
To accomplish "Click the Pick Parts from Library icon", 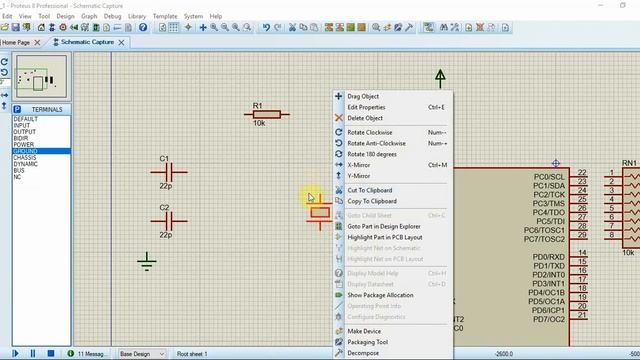I will point(376,27).
